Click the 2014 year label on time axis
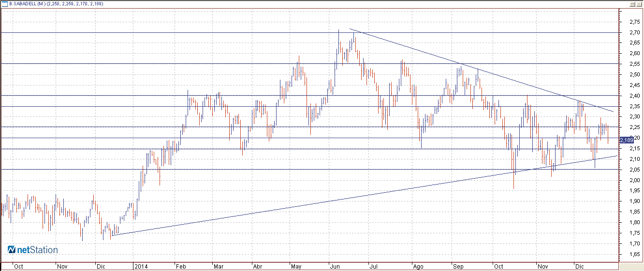This screenshot has width=644, height=271. (x=141, y=266)
